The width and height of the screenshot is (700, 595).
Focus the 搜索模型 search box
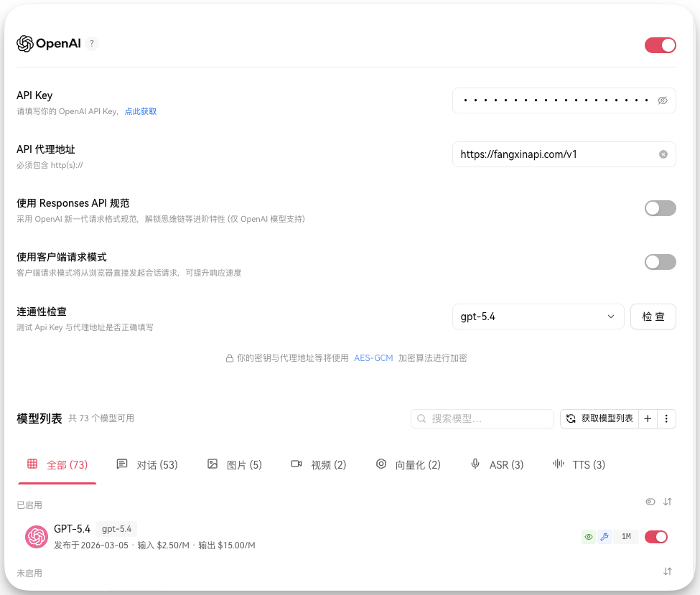coord(482,418)
